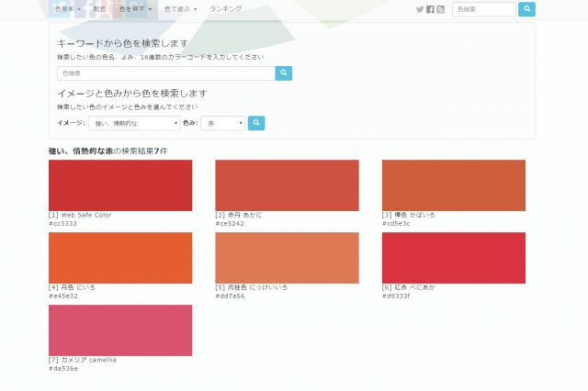Go to the 配色 menu item

click(101, 8)
